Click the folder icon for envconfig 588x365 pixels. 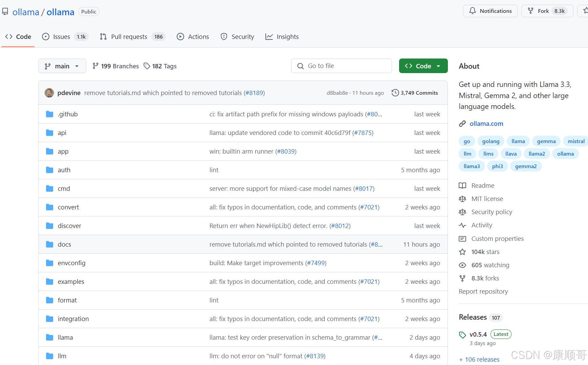49,263
